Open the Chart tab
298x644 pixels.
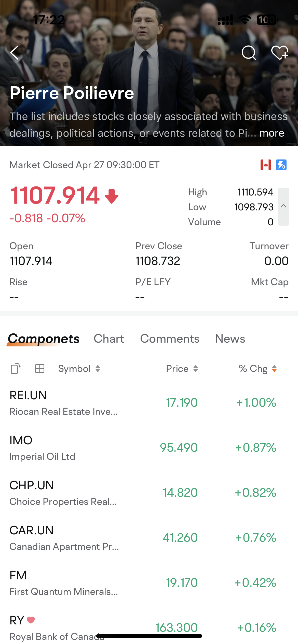(x=109, y=339)
